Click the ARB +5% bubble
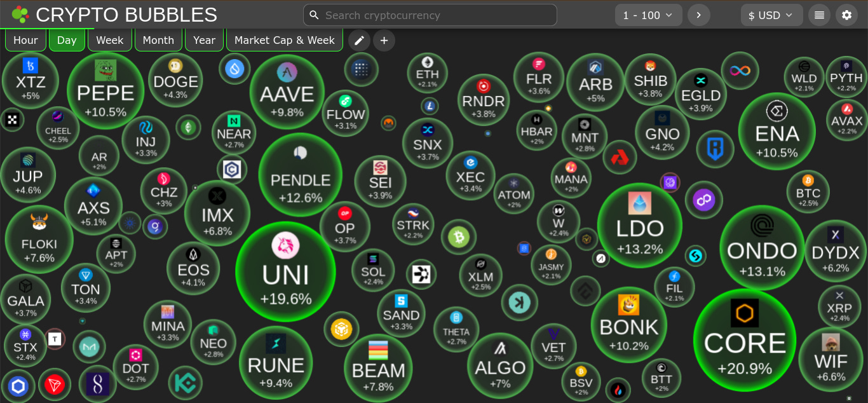Screen dimensions: 868x403 (x=596, y=83)
